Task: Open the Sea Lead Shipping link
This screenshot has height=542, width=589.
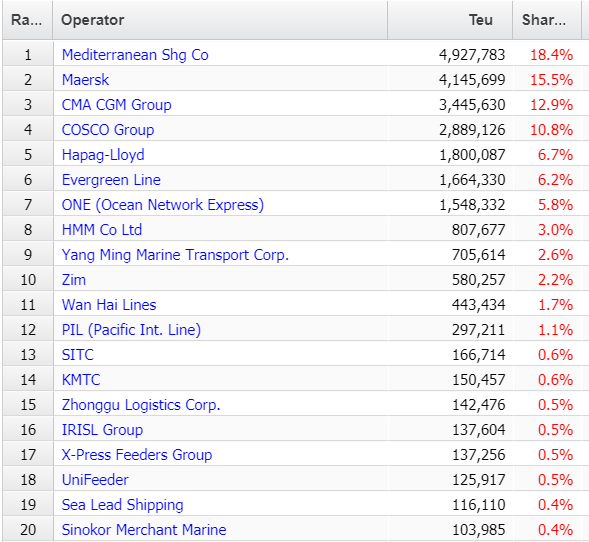Action: [x=122, y=505]
